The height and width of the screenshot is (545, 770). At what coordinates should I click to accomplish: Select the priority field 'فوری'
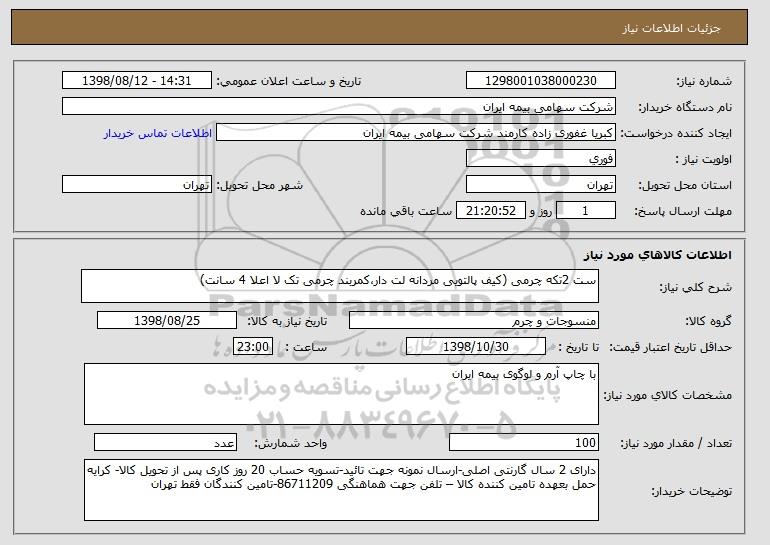tap(541, 159)
